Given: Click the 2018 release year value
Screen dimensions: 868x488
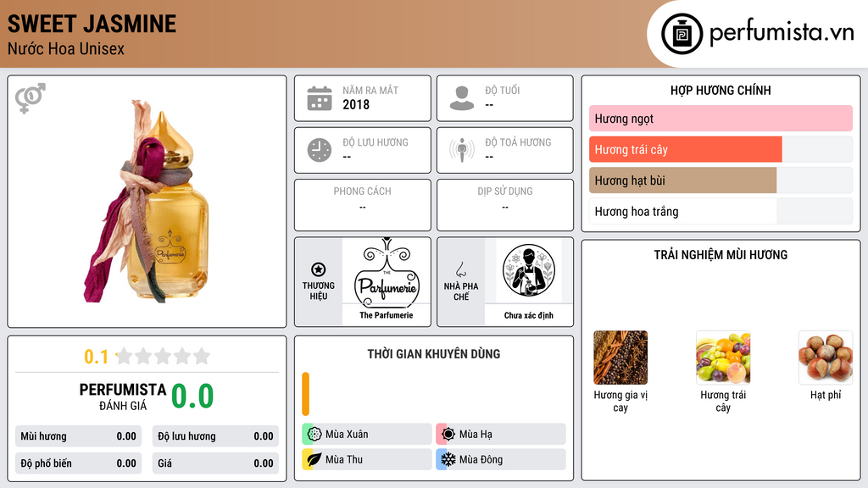Looking at the screenshot, I should pyautogui.click(x=356, y=104).
